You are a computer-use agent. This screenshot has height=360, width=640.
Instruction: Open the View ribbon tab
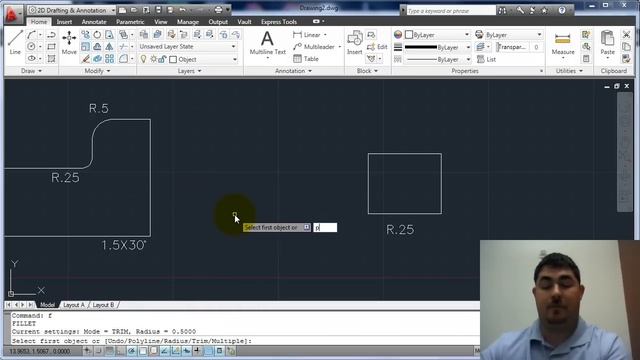tap(161, 22)
